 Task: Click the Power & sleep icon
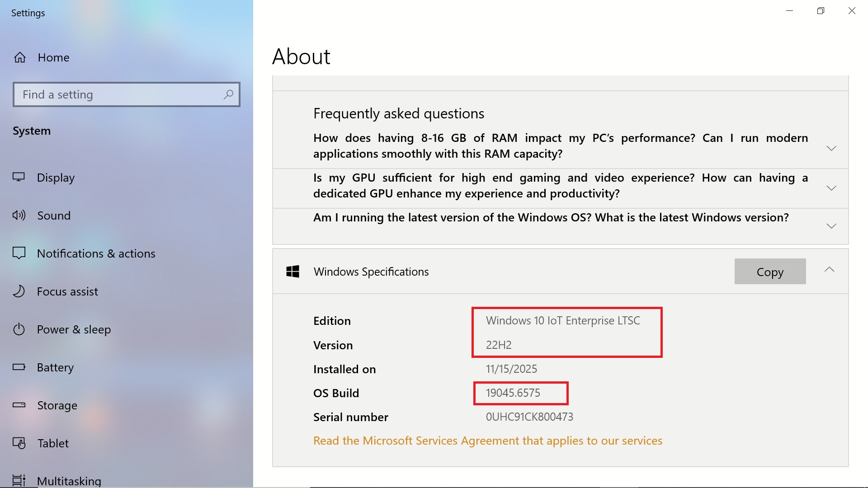coord(19,329)
